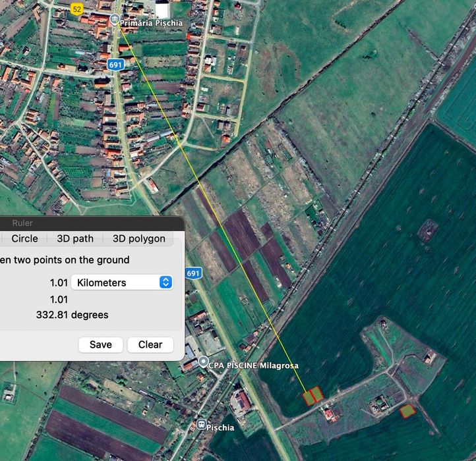The height and width of the screenshot is (461, 476).
Task: Click the yellow road 52 shield
Action: (76, 9)
